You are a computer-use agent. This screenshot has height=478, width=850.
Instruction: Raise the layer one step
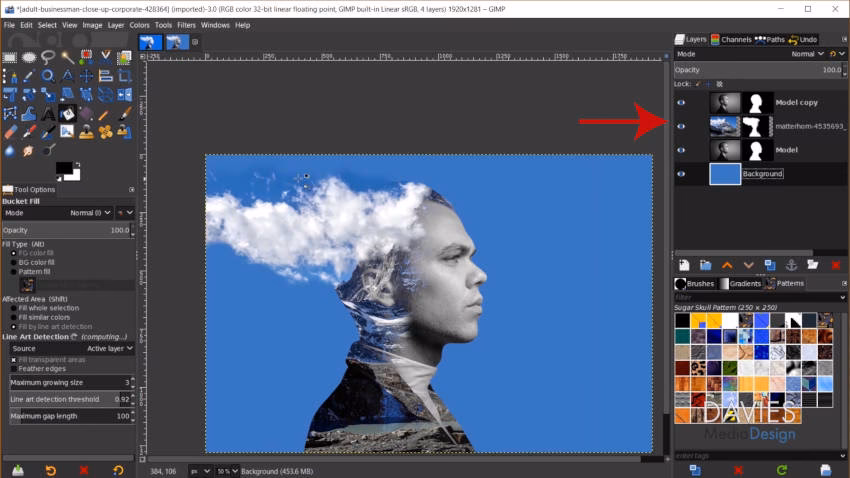(727, 265)
